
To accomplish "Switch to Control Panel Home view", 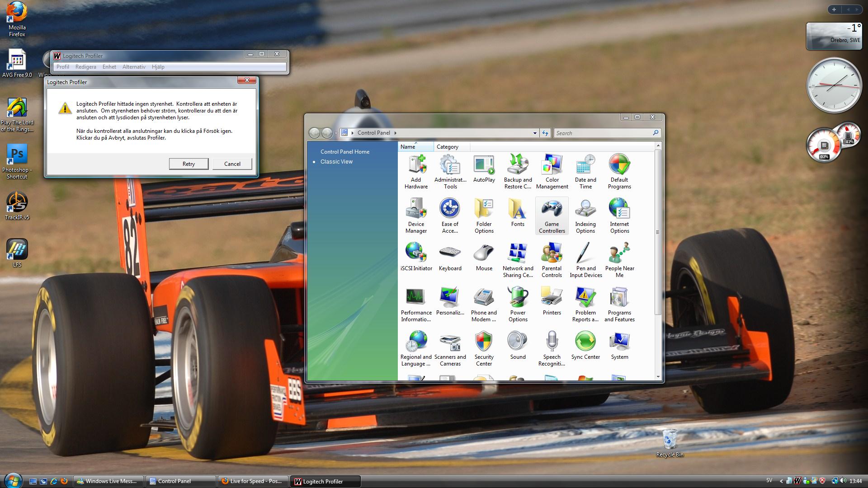I will click(345, 152).
